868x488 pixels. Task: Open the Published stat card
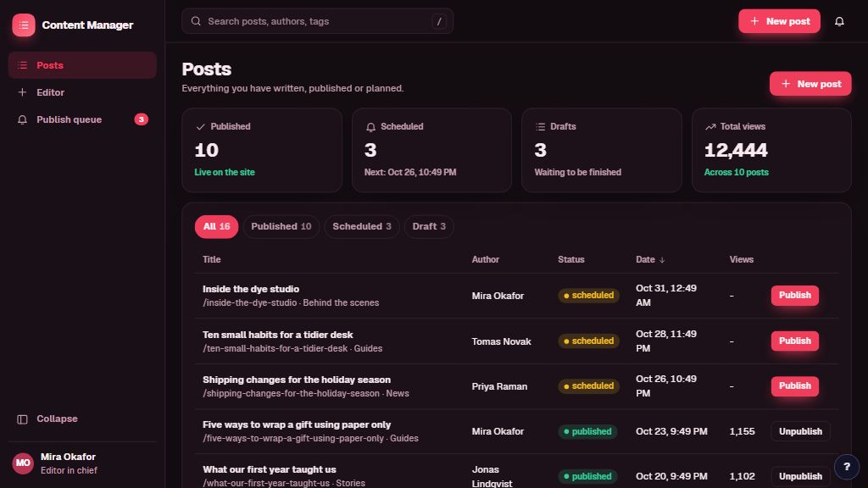(x=262, y=150)
